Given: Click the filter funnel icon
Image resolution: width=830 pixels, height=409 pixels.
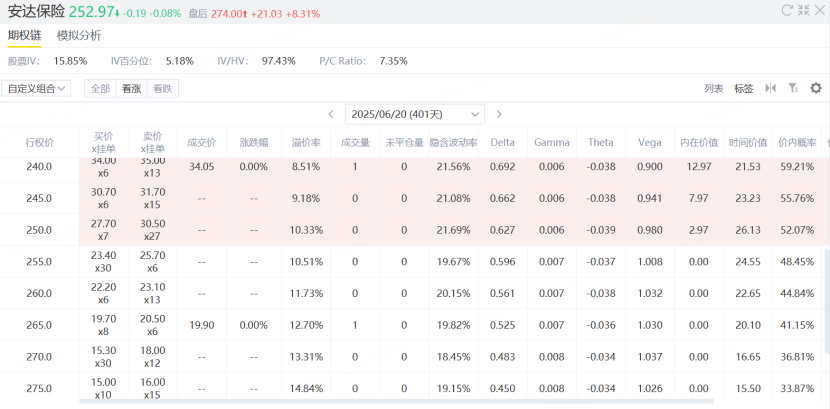Looking at the screenshot, I should (793, 88).
